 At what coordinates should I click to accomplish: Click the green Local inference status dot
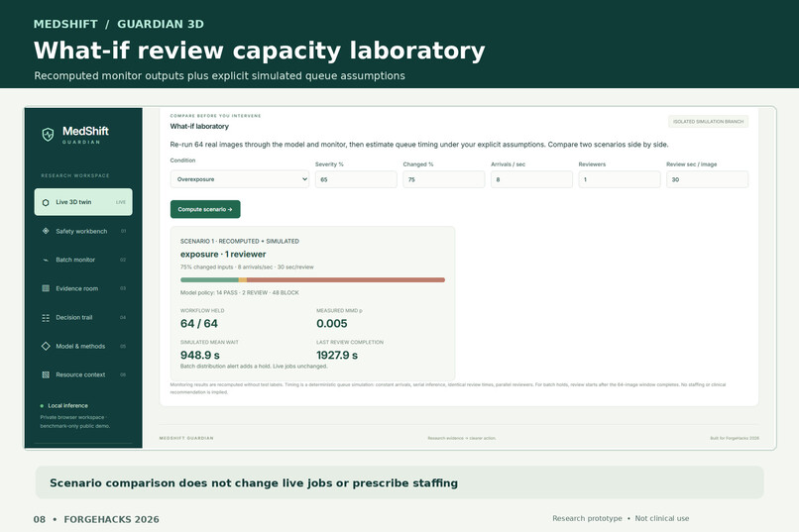(42, 406)
